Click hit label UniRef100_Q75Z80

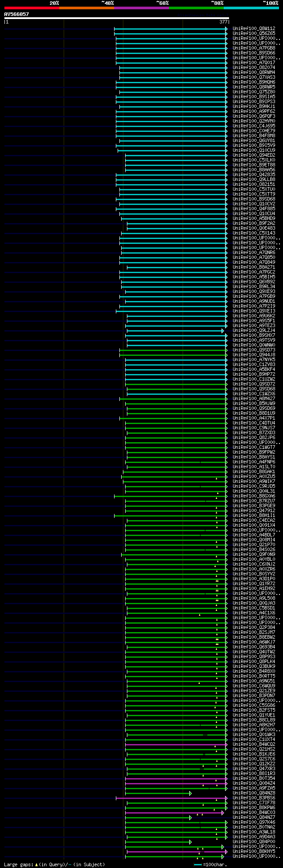click(254, 92)
